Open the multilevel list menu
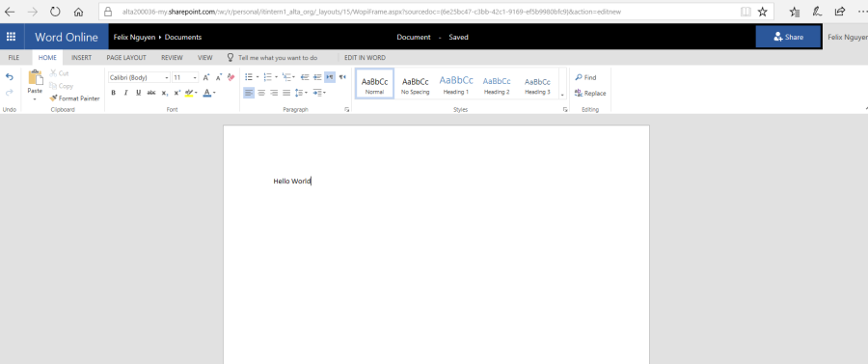 coord(288,77)
